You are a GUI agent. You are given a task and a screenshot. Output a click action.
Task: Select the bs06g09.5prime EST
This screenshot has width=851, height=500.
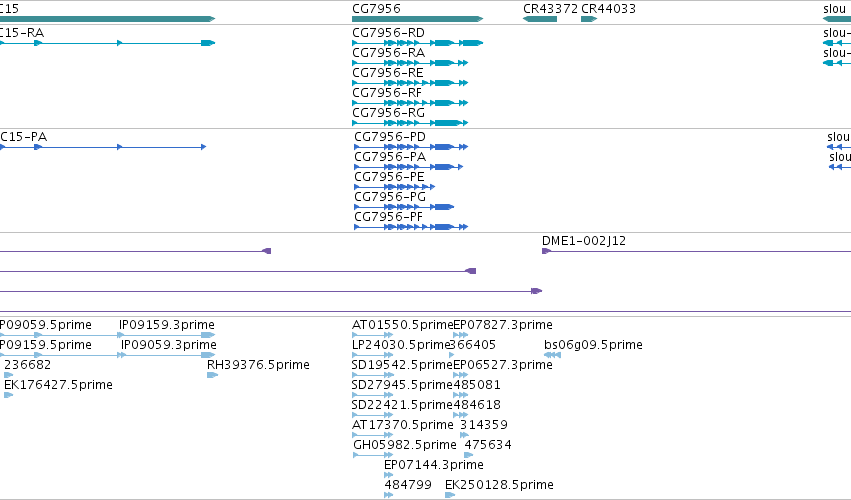click(552, 356)
